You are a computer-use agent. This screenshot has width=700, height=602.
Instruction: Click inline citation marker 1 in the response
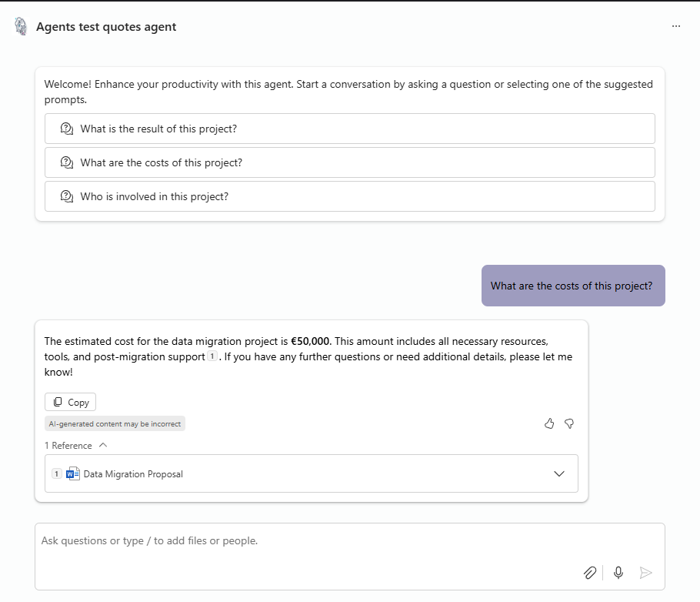pyautogui.click(x=212, y=356)
